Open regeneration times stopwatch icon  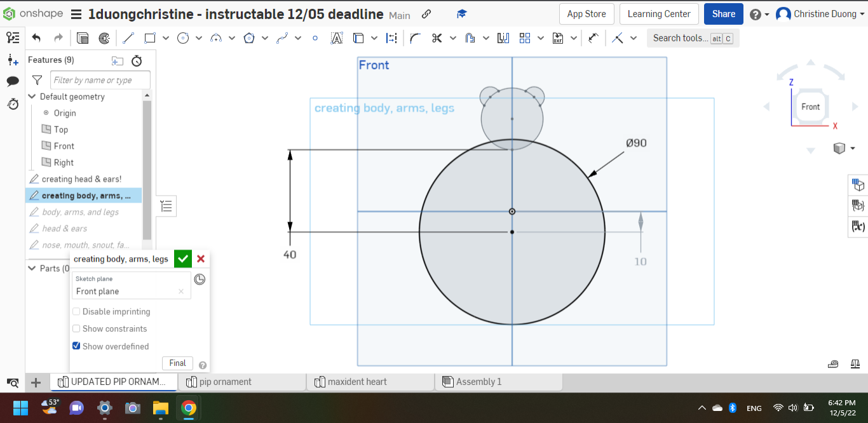coord(137,60)
